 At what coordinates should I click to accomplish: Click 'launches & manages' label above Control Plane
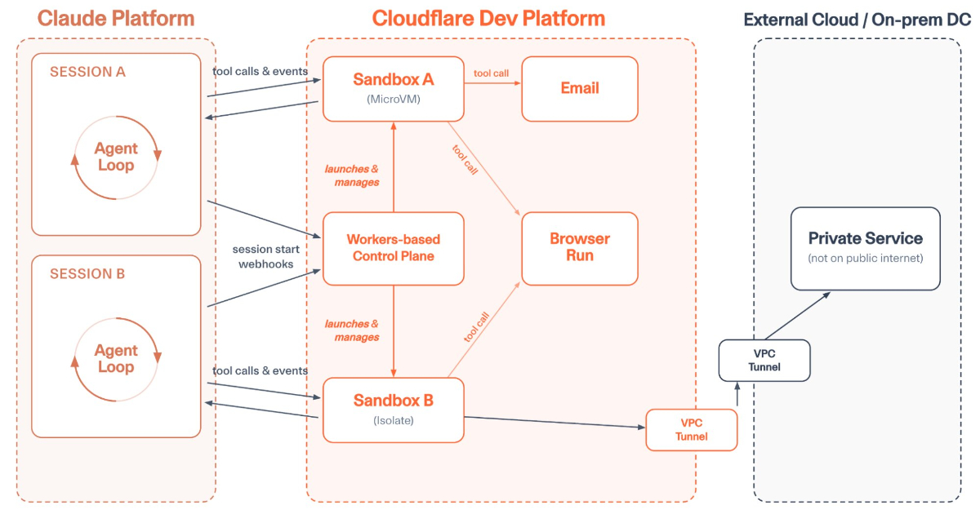pos(353,175)
